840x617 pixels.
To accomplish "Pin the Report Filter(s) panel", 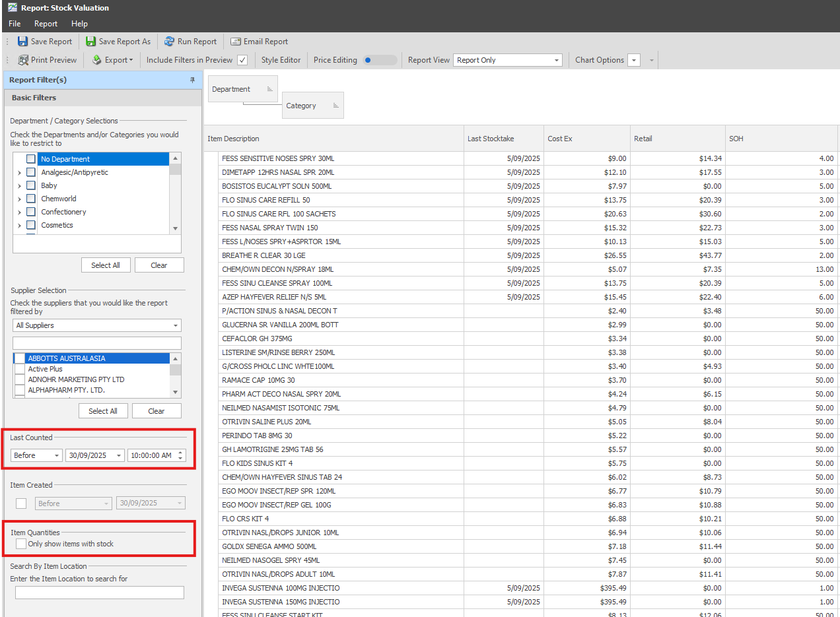I will [193, 80].
